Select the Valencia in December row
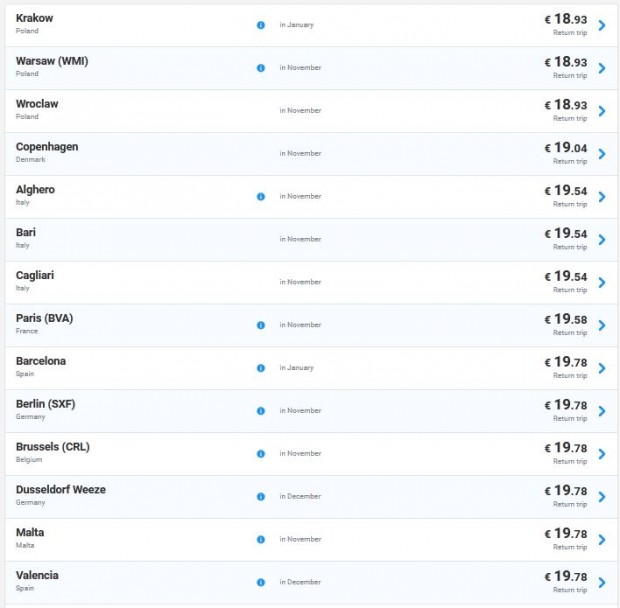The image size is (620, 608). [x=310, y=582]
